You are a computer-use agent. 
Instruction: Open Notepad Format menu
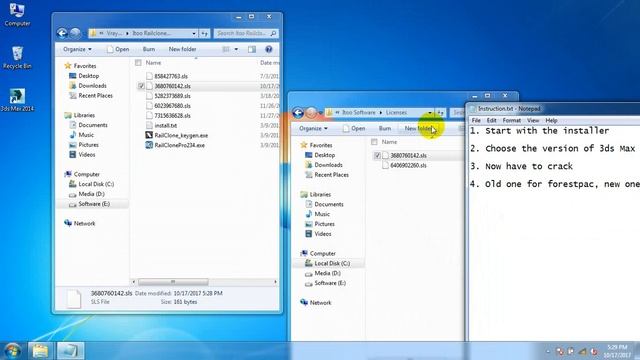pyautogui.click(x=511, y=120)
